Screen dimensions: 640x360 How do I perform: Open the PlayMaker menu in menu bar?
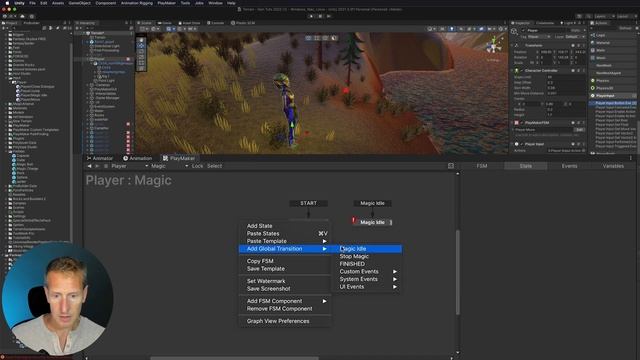tap(167, 3)
